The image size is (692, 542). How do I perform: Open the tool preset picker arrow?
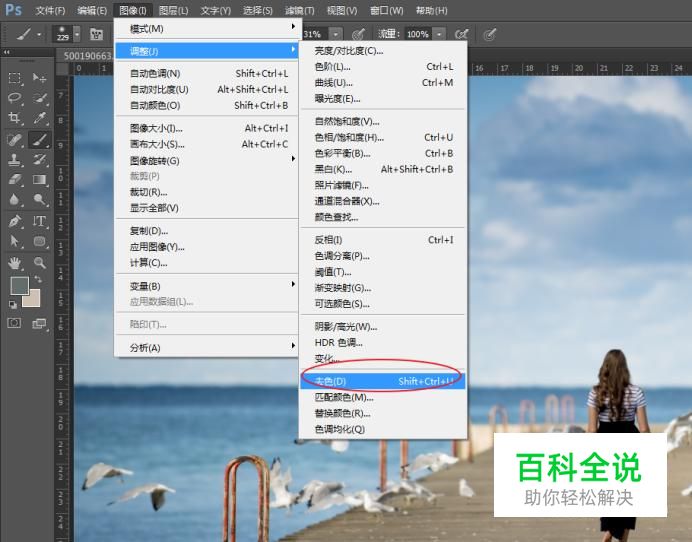pos(39,34)
